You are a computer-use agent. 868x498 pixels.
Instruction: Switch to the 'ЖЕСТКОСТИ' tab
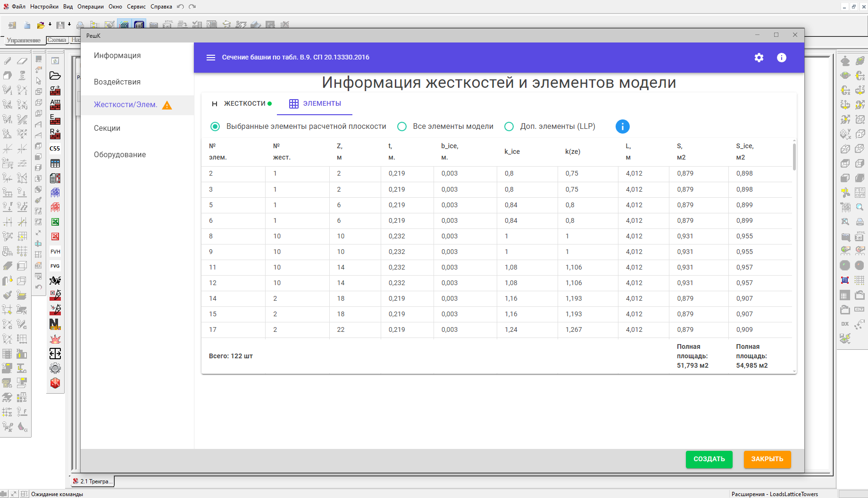click(x=242, y=104)
